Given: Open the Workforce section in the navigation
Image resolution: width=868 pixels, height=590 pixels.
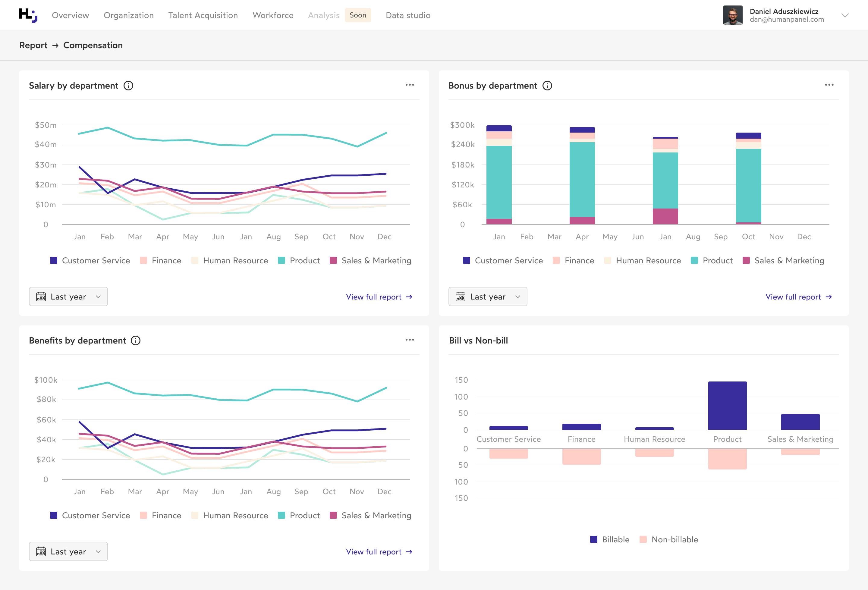Looking at the screenshot, I should [273, 15].
